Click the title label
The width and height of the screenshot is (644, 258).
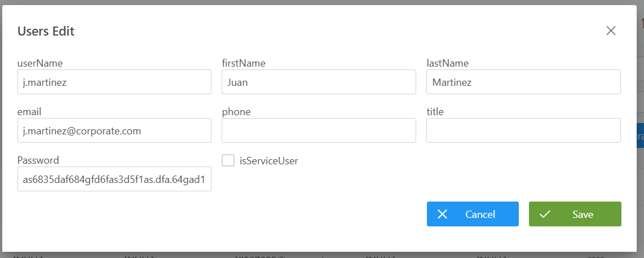pos(435,112)
